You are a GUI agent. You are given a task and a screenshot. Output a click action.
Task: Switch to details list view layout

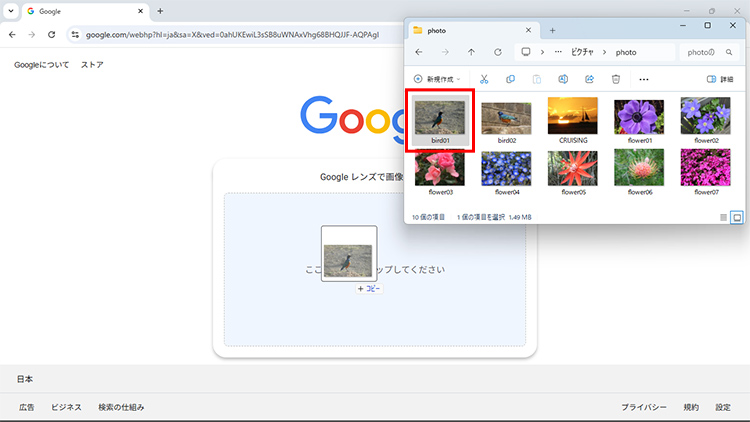pyautogui.click(x=724, y=217)
